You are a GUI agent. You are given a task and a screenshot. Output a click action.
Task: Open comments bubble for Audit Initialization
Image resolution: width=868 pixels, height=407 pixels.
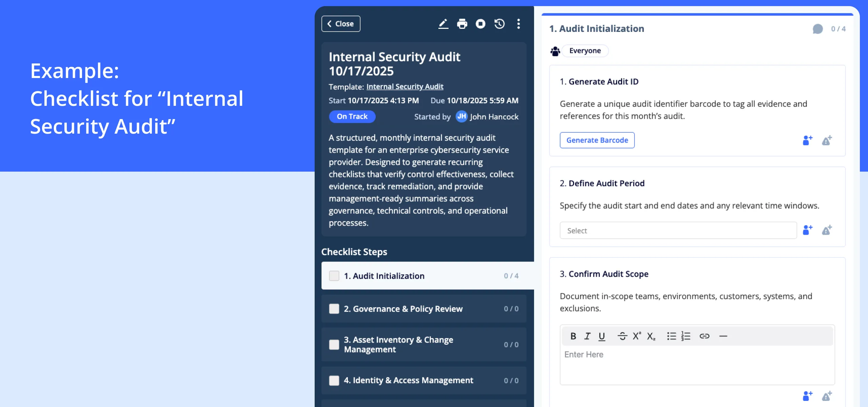coord(817,29)
